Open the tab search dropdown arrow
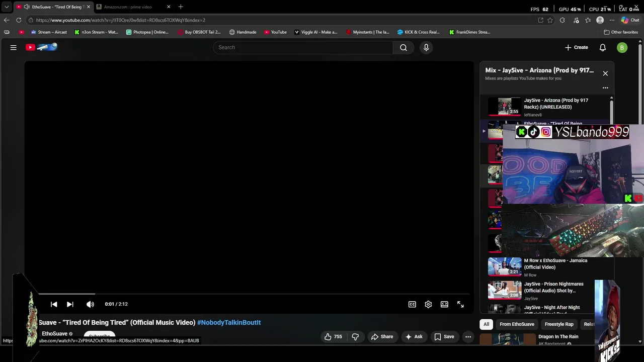Image resolution: width=644 pixels, height=362 pixels. (x=7, y=7)
